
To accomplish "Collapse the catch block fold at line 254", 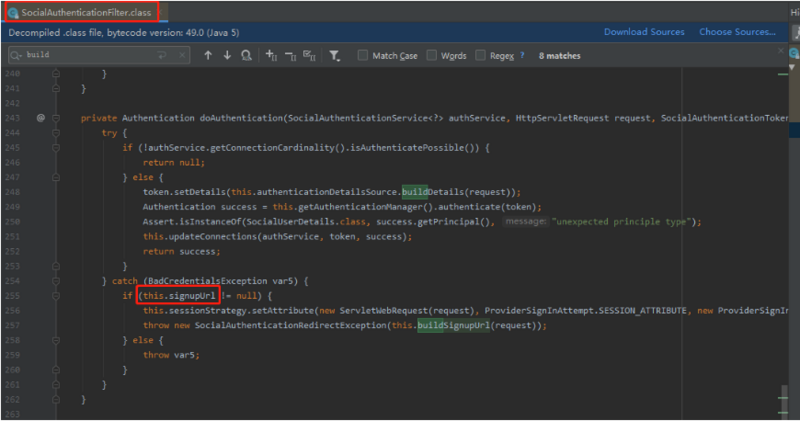I will point(56,281).
